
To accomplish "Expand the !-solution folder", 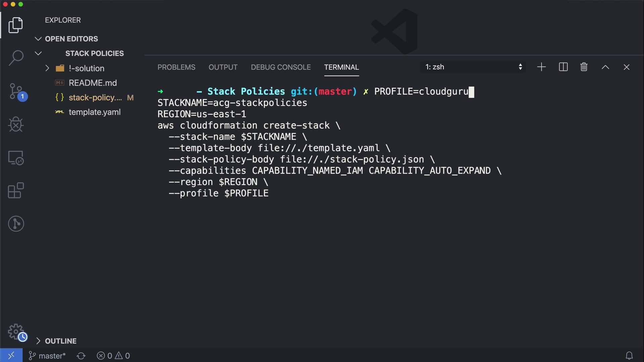I will point(47,68).
